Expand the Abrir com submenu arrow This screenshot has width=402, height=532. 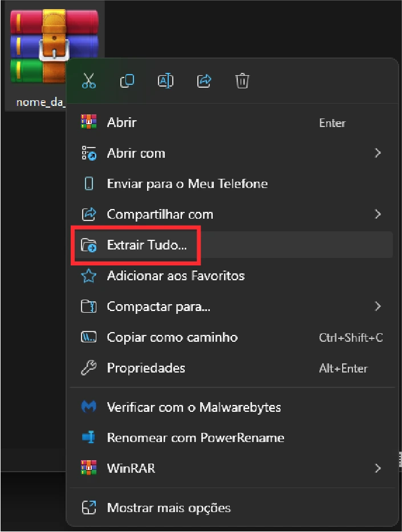[377, 153]
